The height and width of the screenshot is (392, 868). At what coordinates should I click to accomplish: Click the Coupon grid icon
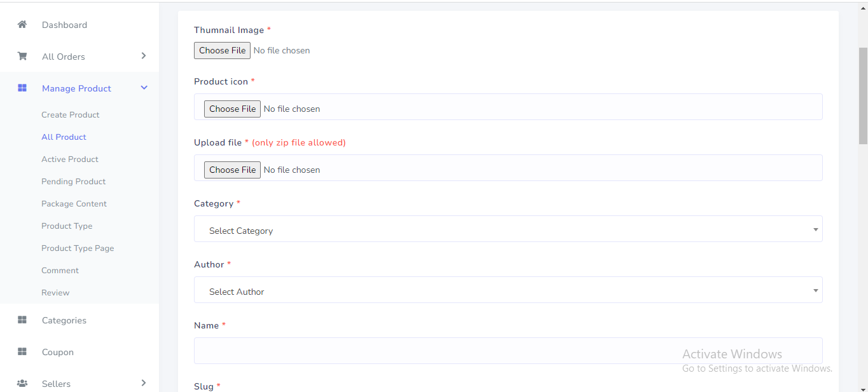pyautogui.click(x=22, y=352)
